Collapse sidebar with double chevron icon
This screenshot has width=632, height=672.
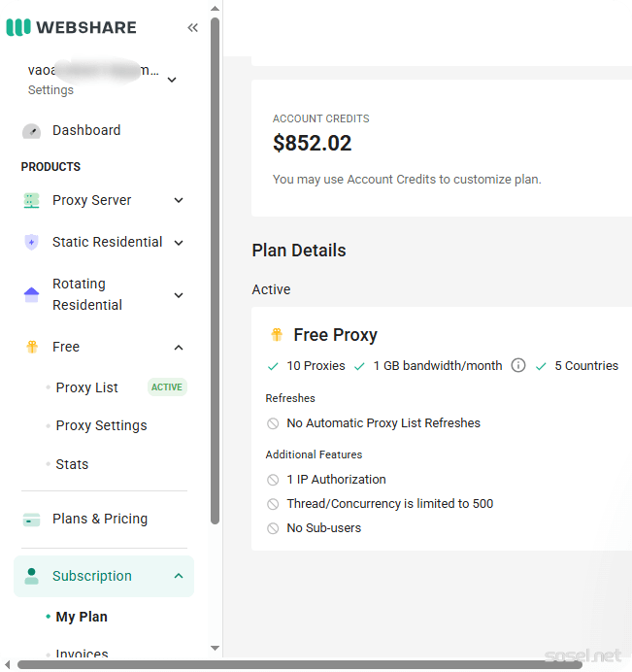point(192,27)
